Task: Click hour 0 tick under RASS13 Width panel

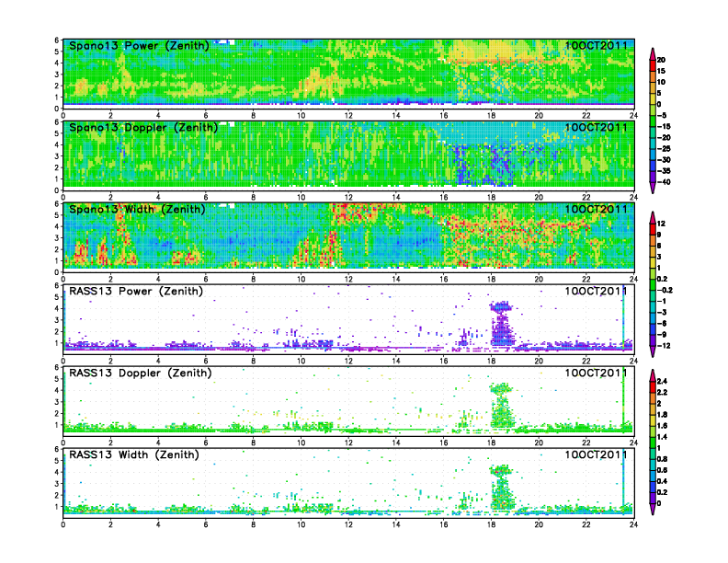Action: click(63, 524)
